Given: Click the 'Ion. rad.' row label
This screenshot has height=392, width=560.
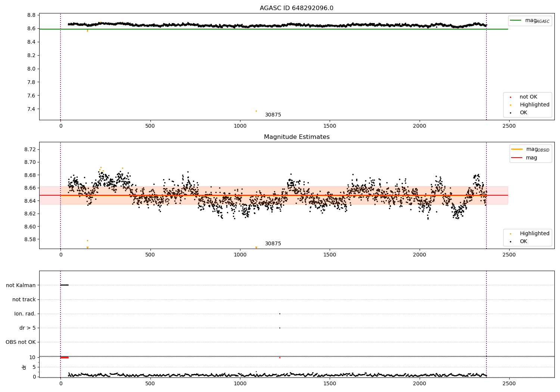Looking at the screenshot, I should pyautogui.click(x=25, y=314).
